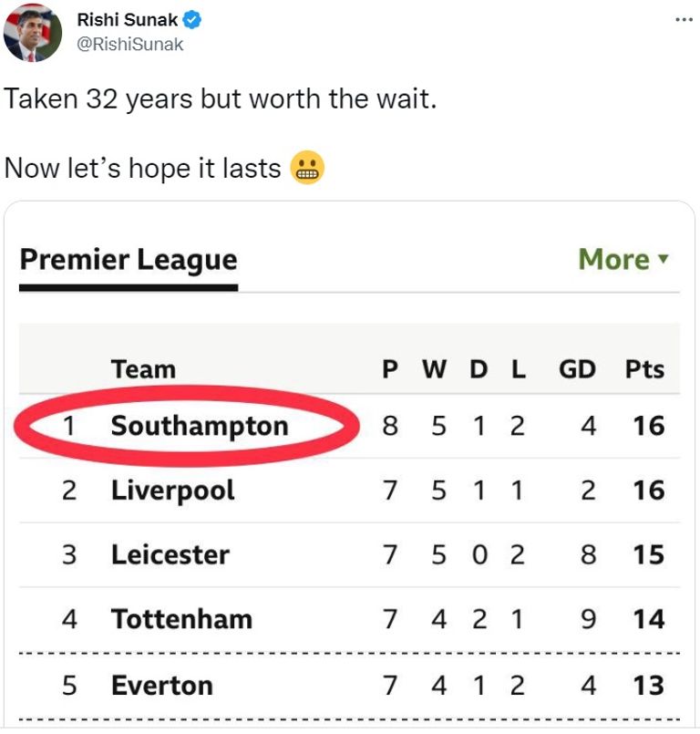Image resolution: width=700 pixels, height=734 pixels.
Task: Click Everton in fifth place
Action: [161, 685]
